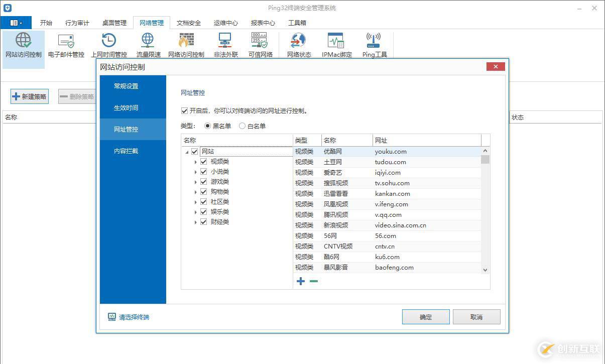Switch to the 开始 ribbon tab
The image size is (605, 364).
click(46, 23)
